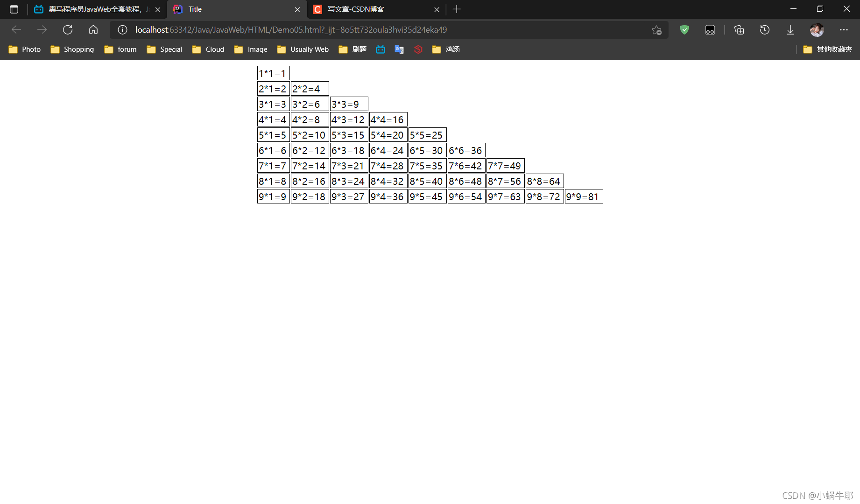Switch to 黑马程序员JavaWeb全套教程 tab
860x504 pixels.
[97, 9]
